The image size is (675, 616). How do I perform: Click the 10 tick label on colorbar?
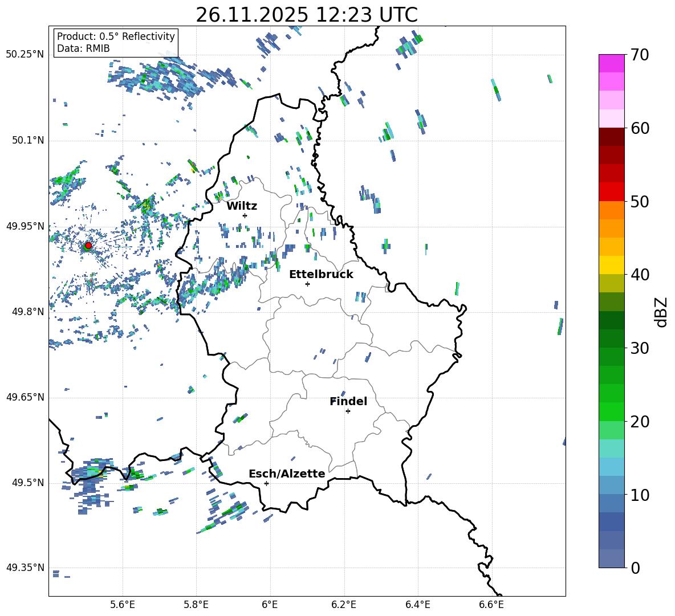click(x=640, y=495)
